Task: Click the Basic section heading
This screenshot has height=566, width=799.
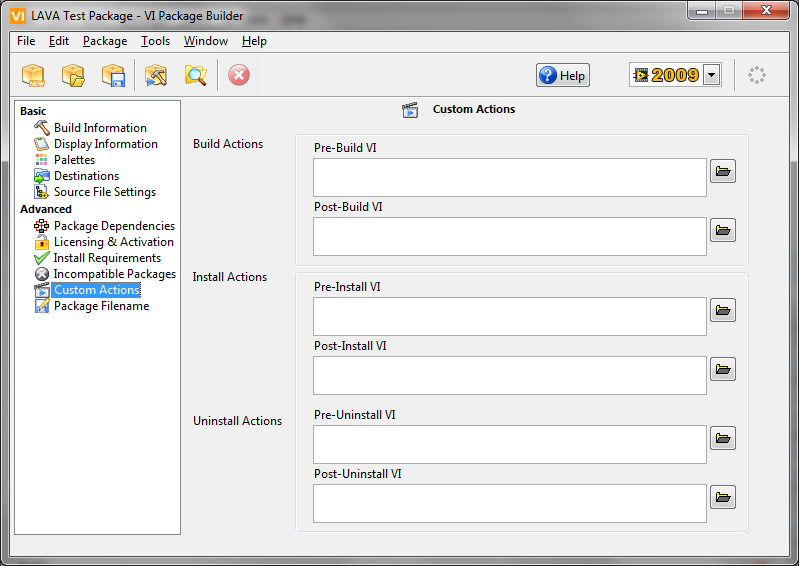Action: 33,111
